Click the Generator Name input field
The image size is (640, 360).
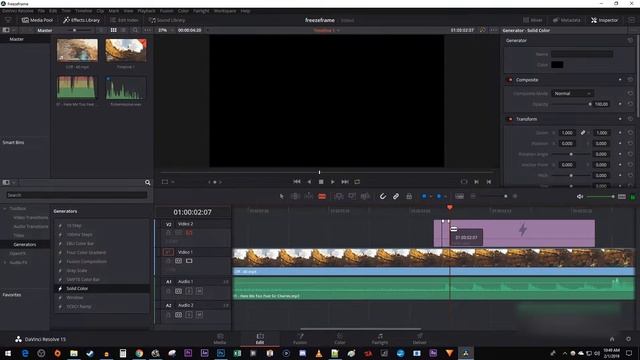(582, 54)
